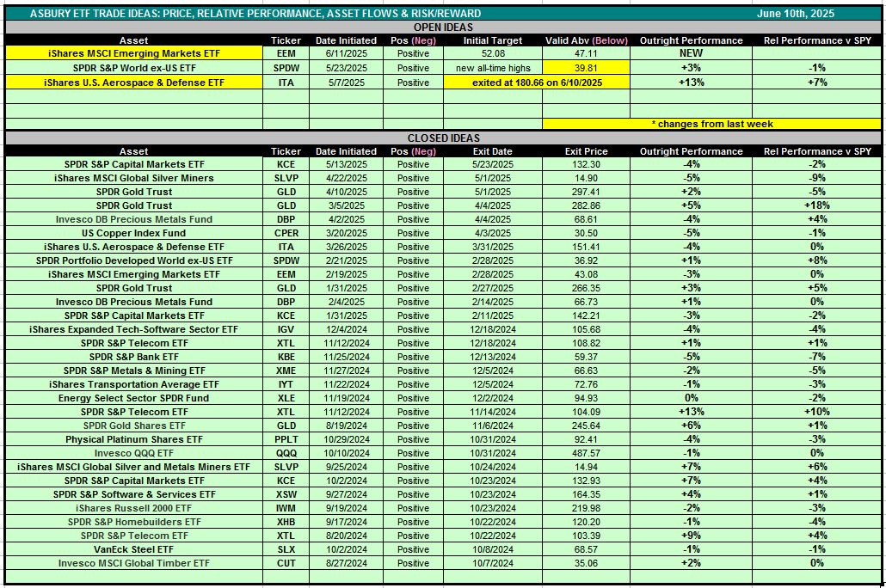Select the yellow iShares MSCI Emerging Markets ETF cell
This screenshot has width=886, height=588.
pyautogui.click(x=134, y=53)
